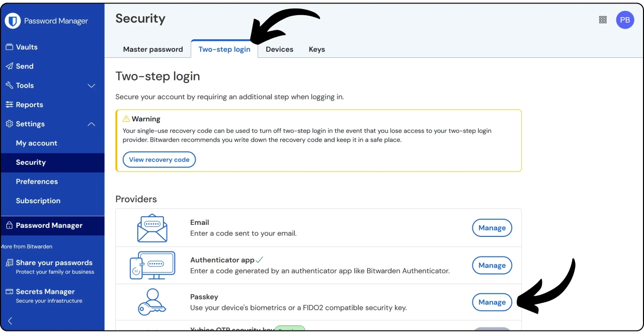644x334 pixels.
Task: Click the 'Warning' callout title
Action: 146,119
